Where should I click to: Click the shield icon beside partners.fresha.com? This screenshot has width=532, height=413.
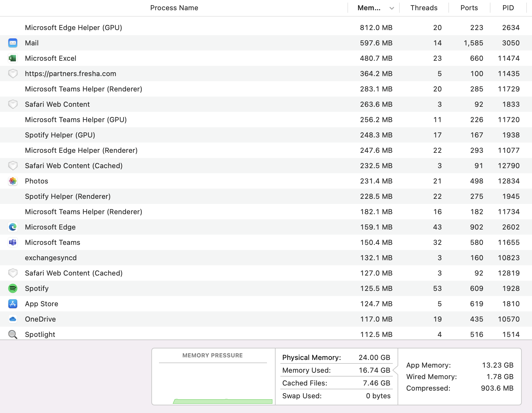point(13,74)
